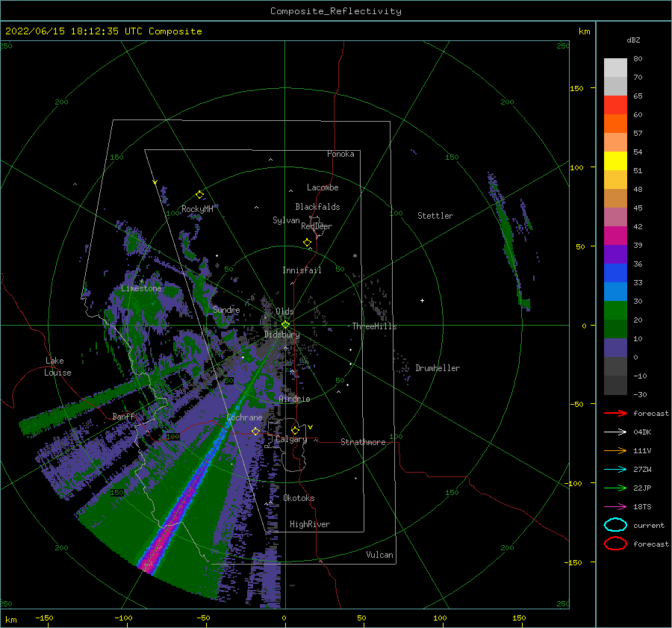The width and height of the screenshot is (672, 628).
Task: Click the Didsbury town label
Action: tap(281, 335)
